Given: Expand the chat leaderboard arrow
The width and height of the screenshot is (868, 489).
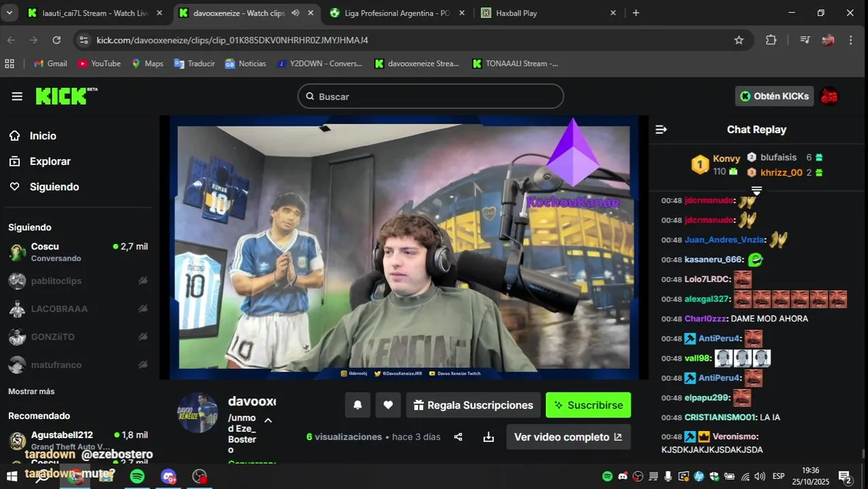Looking at the screenshot, I should [756, 191].
